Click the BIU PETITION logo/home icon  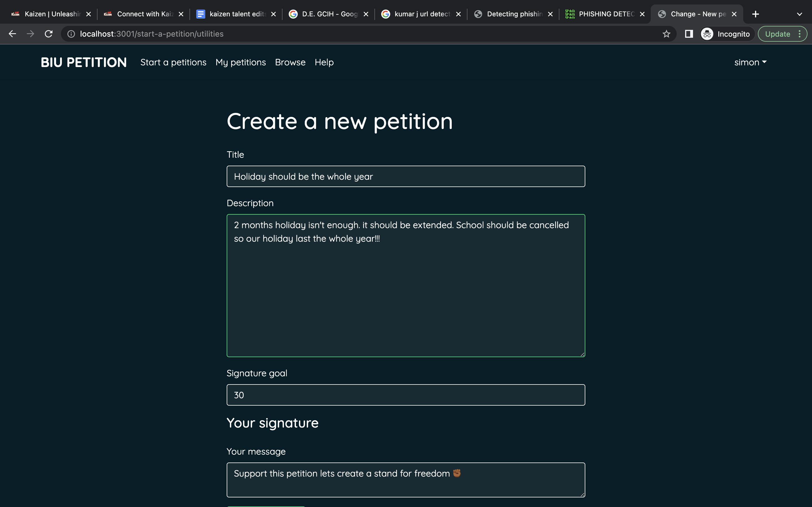[x=84, y=62]
